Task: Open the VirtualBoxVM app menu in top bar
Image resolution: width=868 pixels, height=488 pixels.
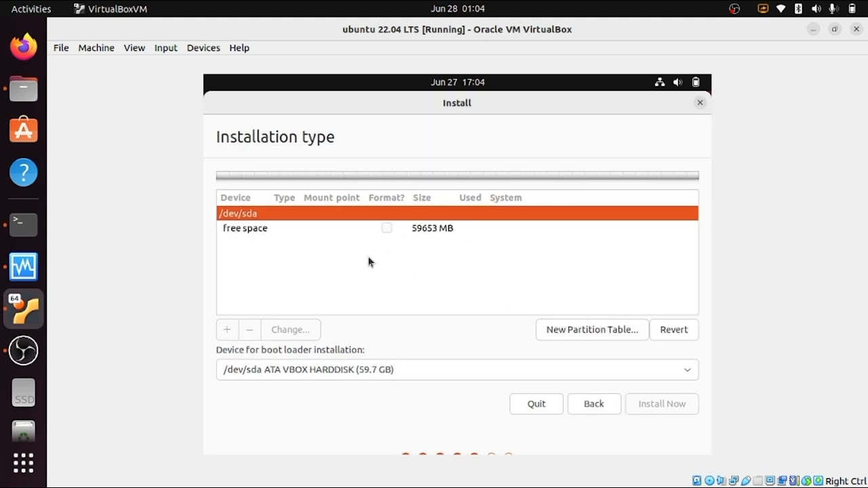Action: 111,9
